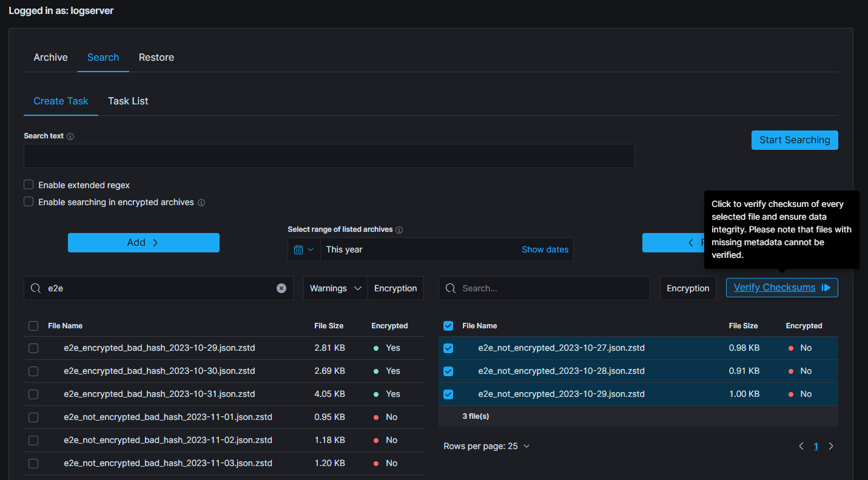
Task: Clear the e2e search filter text
Action: 281,288
